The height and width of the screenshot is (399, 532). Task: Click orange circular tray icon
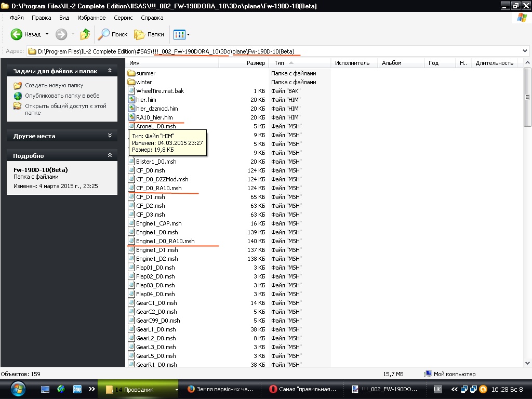[483, 389]
